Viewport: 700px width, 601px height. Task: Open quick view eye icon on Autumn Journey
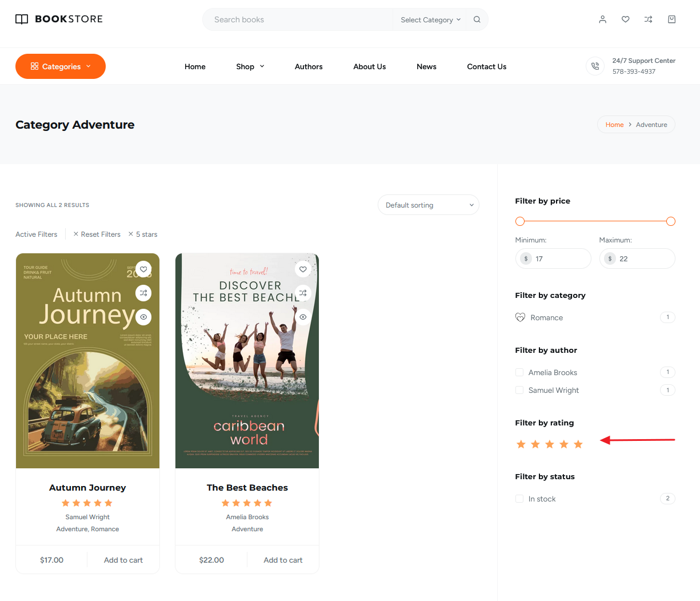(x=143, y=317)
